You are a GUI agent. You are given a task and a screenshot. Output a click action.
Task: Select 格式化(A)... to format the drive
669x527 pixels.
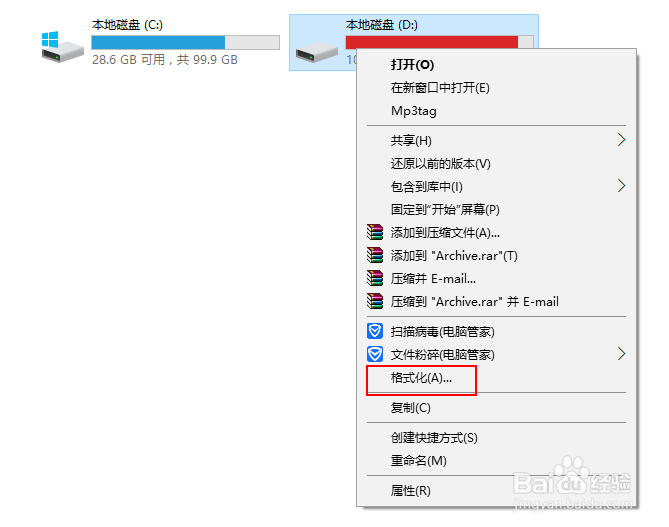coord(421,378)
